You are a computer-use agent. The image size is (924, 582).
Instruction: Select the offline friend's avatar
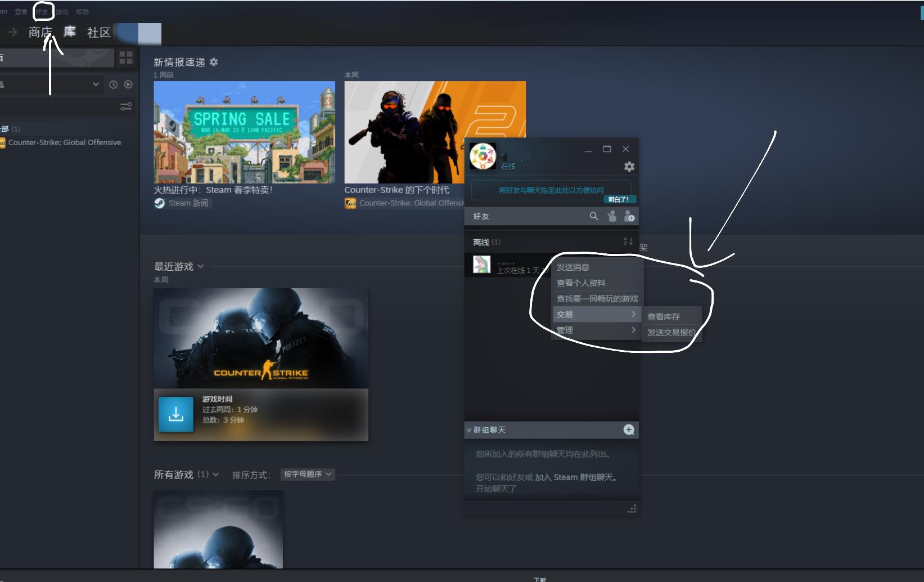[x=481, y=265]
